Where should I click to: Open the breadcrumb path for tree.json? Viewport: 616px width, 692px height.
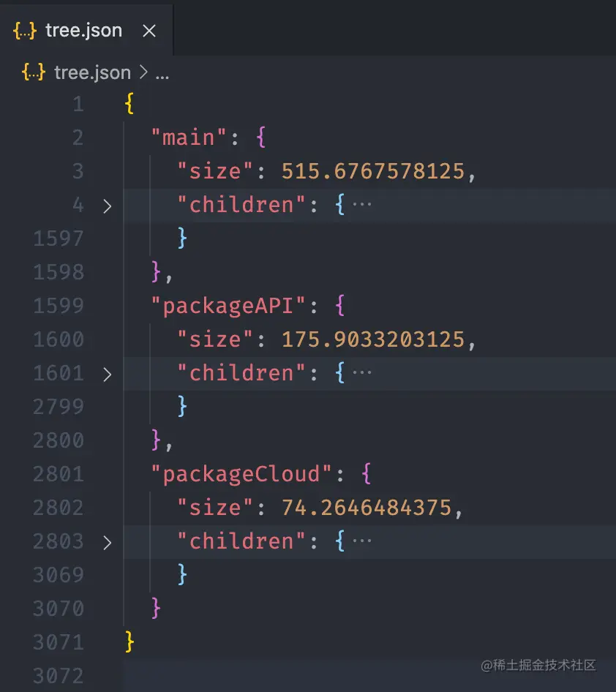(91, 72)
